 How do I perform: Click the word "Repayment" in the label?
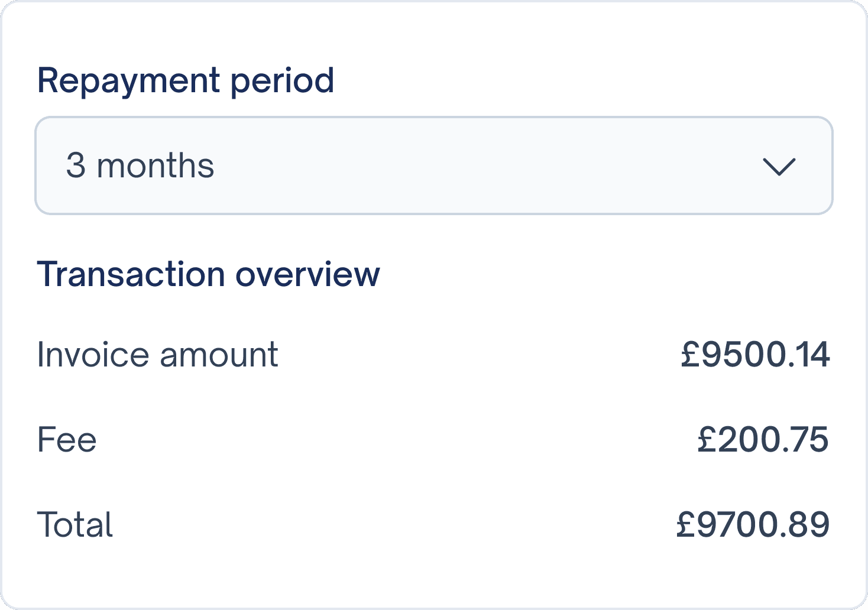[x=129, y=80]
